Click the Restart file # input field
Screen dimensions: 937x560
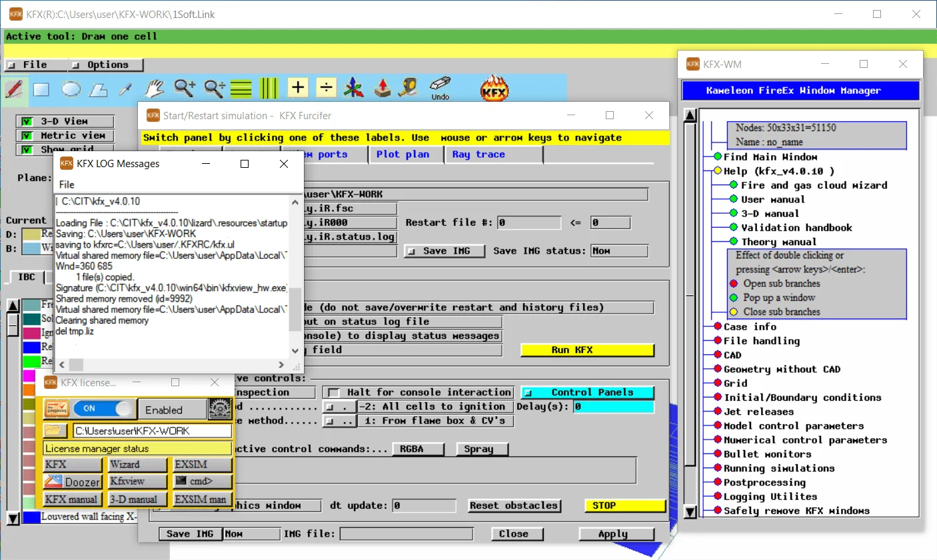pos(529,222)
